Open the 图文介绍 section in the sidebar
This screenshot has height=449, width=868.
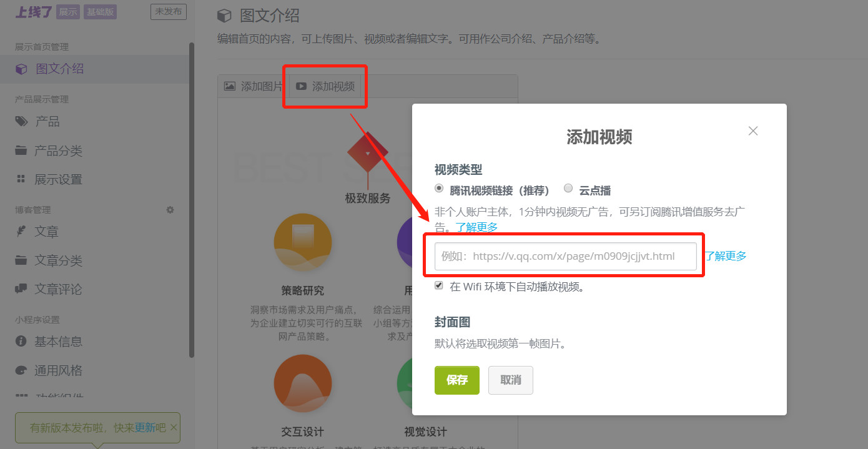(x=58, y=69)
